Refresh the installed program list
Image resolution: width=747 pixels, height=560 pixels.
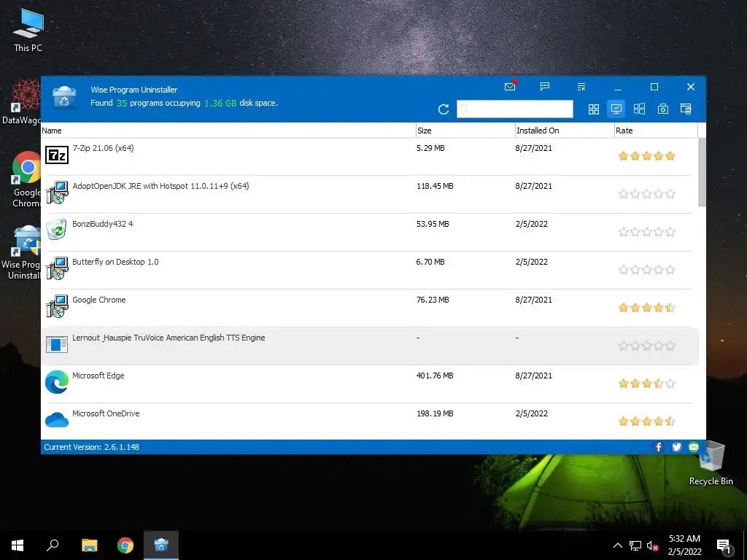coord(444,109)
